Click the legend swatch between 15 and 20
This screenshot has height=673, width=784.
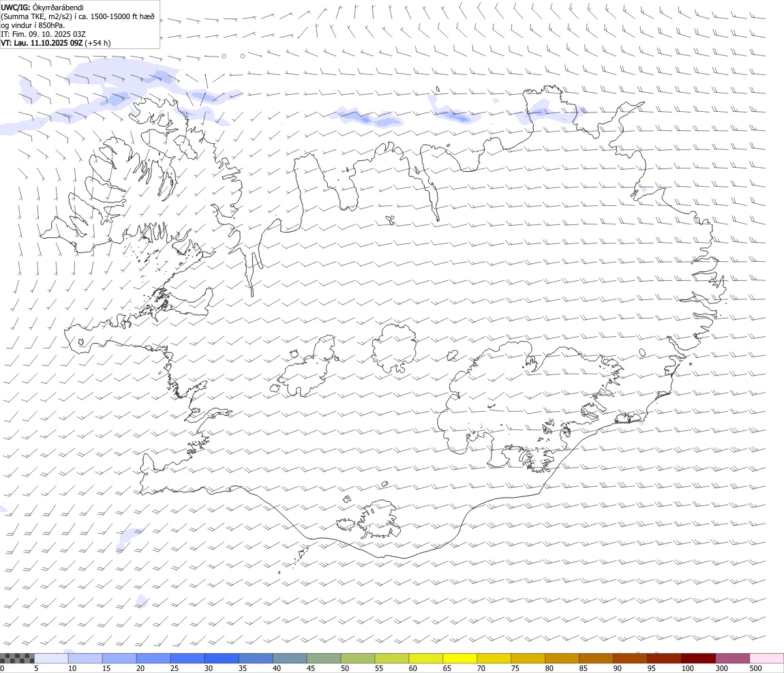coord(119,659)
